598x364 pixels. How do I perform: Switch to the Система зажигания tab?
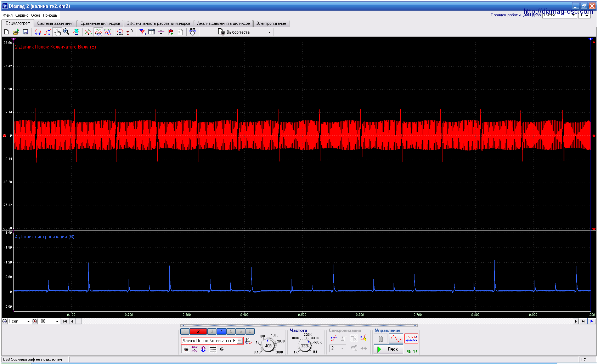pyautogui.click(x=55, y=23)
